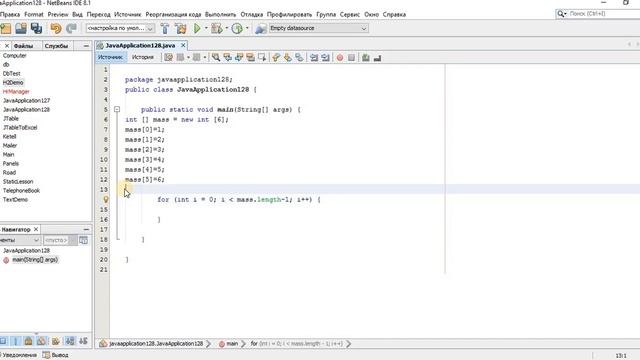Select main(String[] args) in Navigator

[35, 260]
